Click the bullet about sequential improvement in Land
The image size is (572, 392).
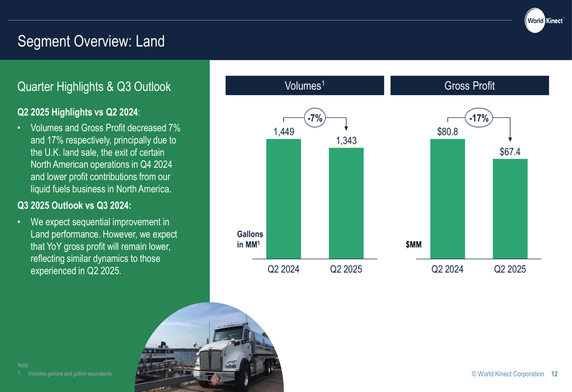104,247
